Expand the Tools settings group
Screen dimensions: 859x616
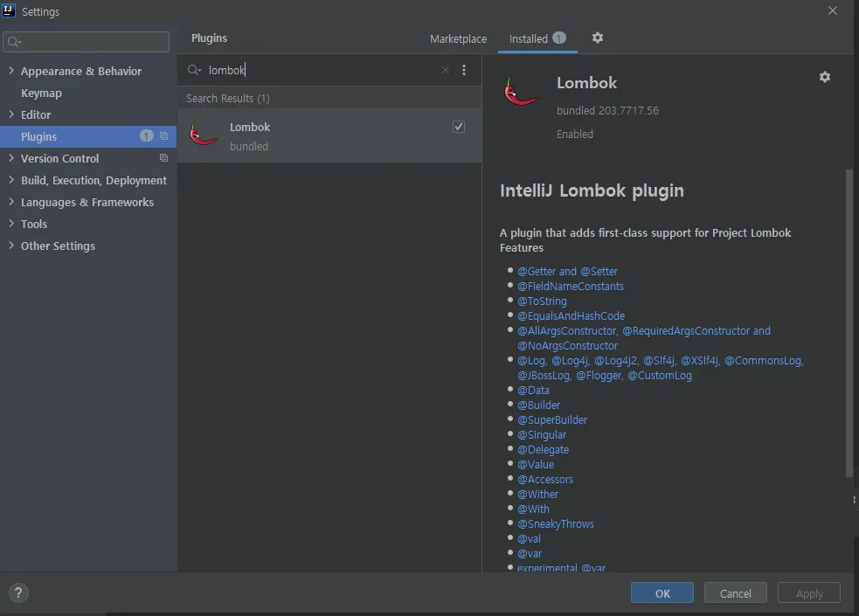click(x=11, y=224)
